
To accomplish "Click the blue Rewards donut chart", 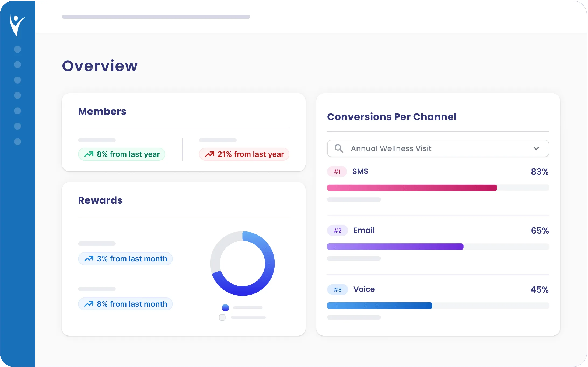I will (x=243, y=264).
